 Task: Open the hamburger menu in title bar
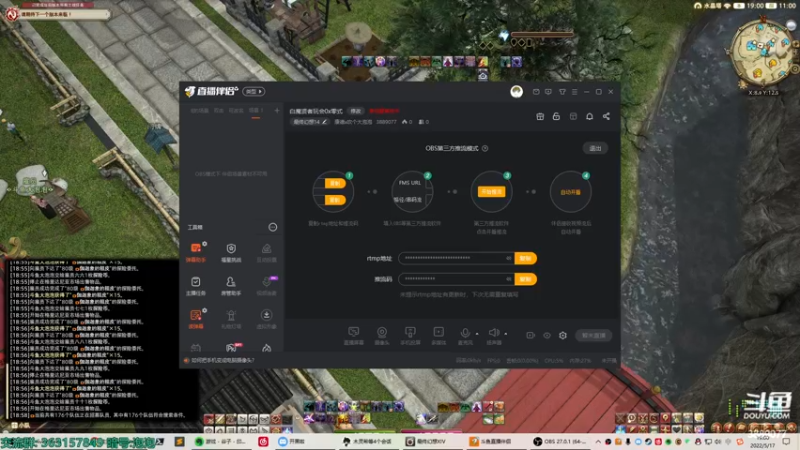[574, 92]
